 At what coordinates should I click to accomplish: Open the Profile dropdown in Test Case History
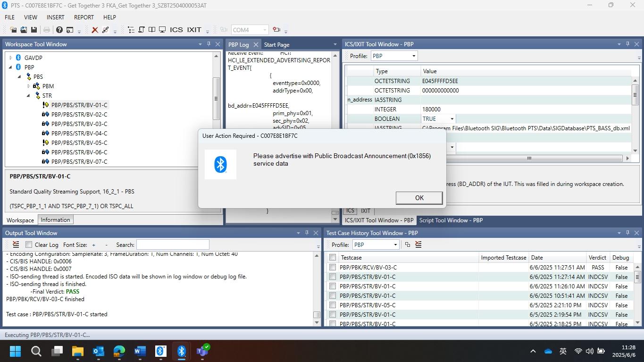[395, 244]
